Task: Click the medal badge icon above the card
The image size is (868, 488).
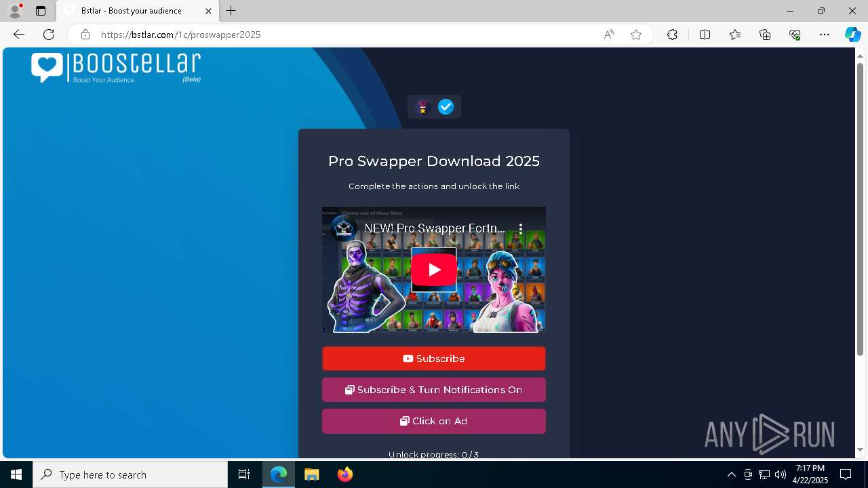Action: (423, 107)
